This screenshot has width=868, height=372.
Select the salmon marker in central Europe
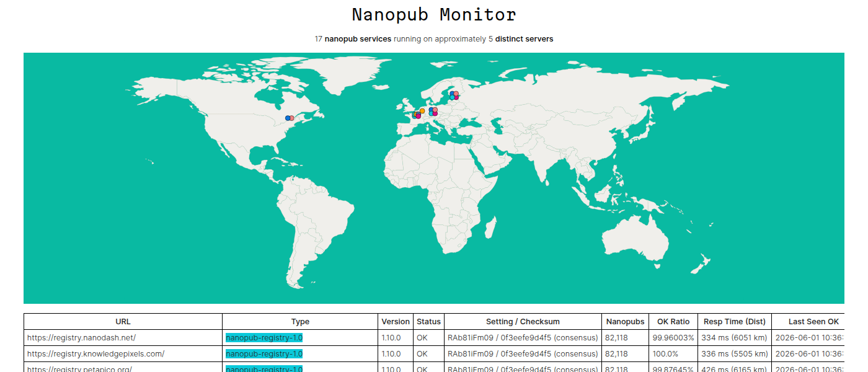tap(435, 110)
